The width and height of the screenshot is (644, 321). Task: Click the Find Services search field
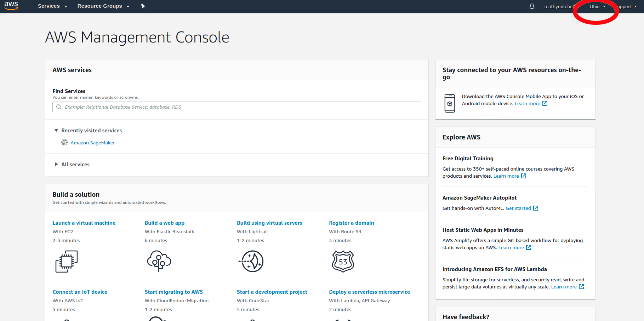coord(236,107)
